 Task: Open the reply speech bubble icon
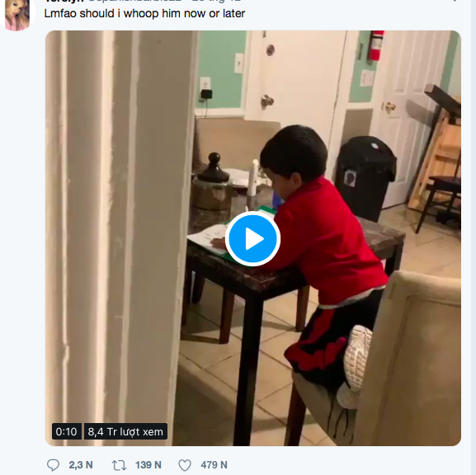[x=53, y=465]
